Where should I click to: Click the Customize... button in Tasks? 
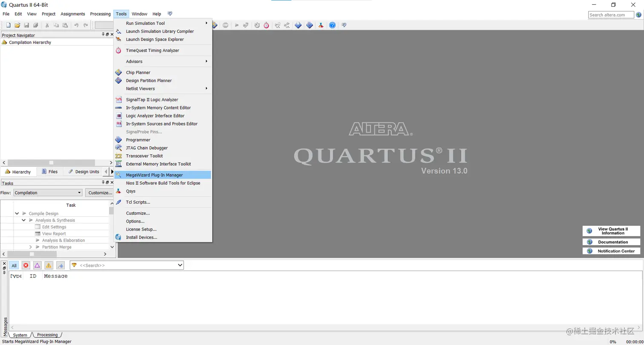[x=100, y=193]
